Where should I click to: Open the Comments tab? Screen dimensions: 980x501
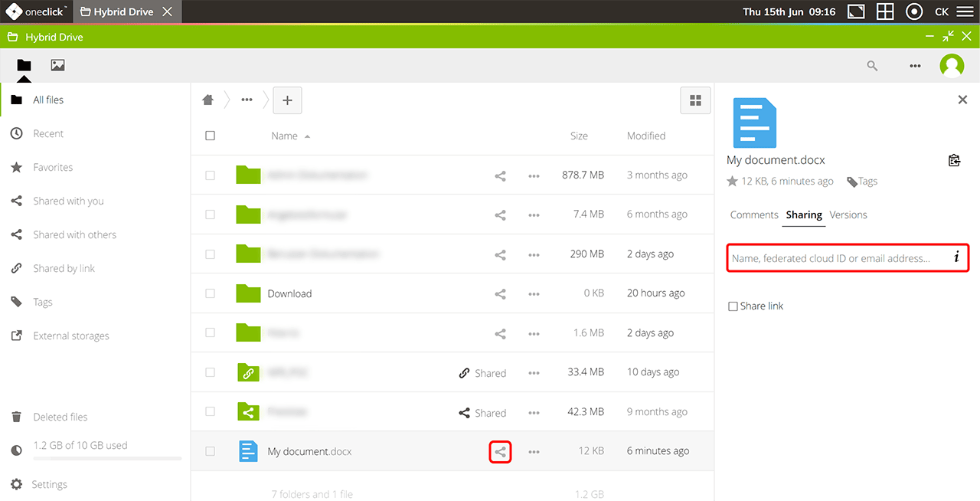point(753,215)
